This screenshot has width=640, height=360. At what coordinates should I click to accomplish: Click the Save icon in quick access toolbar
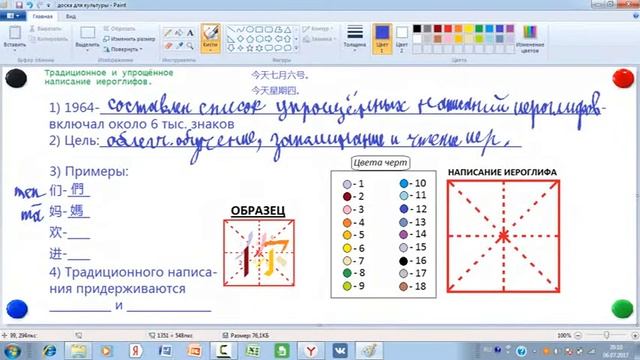(19, 5)
